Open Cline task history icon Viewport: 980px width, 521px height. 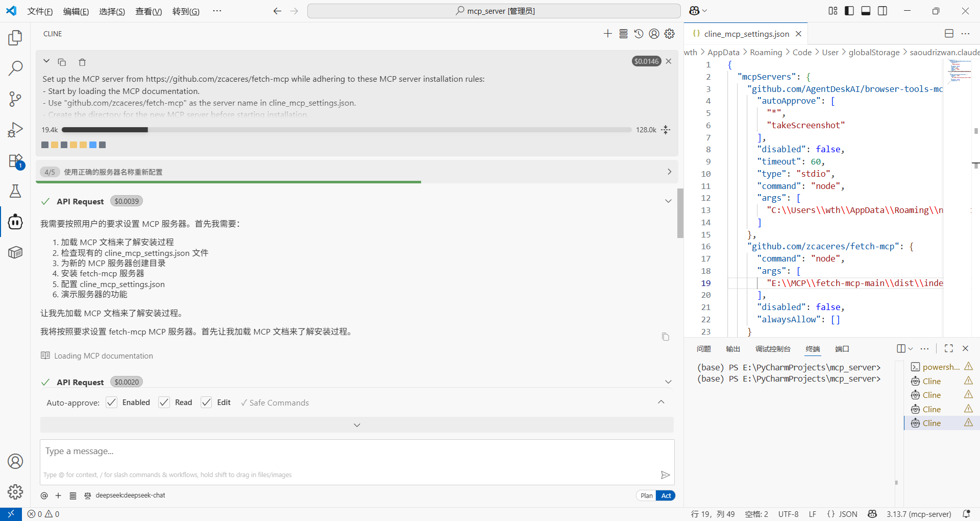tap(639, 34)
